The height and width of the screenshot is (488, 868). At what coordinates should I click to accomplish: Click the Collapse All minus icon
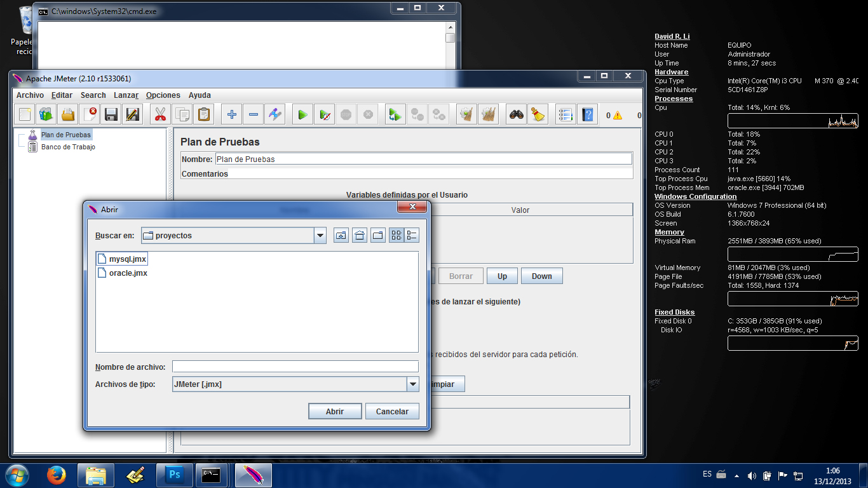[253, 115]
